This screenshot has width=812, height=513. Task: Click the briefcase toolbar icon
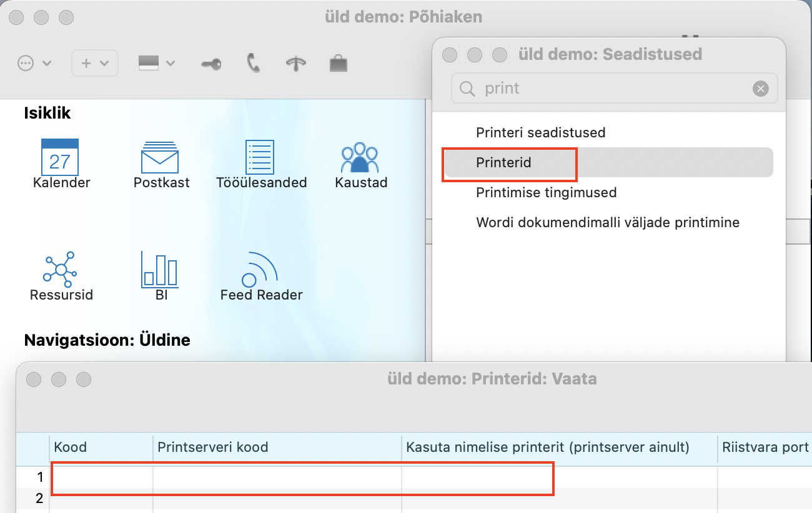click(338, 64)
